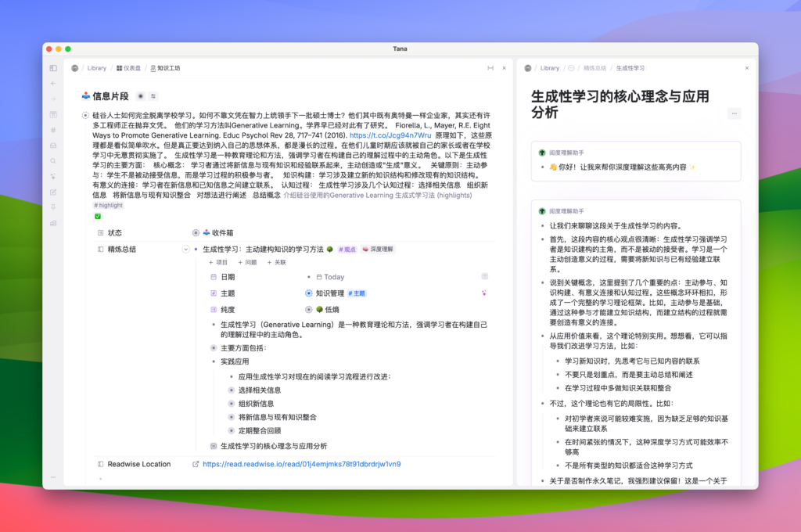Open the ellipsis menu beside the right panel title
The height and width of the screenshot is (532, 801).
click(x=734, y=113)
